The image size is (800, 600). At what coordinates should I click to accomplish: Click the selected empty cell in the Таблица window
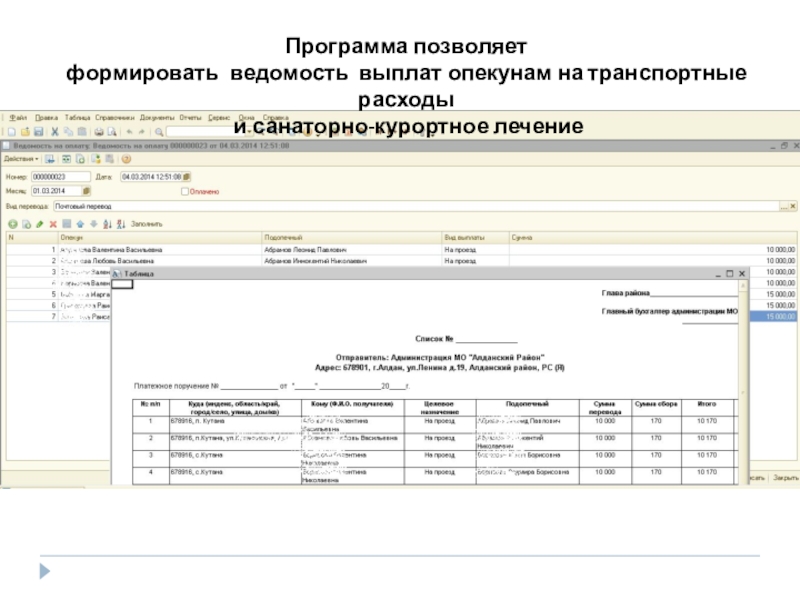click(x=122, y=284)
